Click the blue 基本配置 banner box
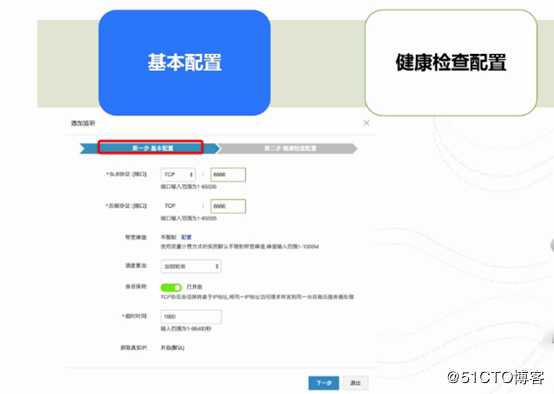554x394 pixels. [x=184, y=63]
